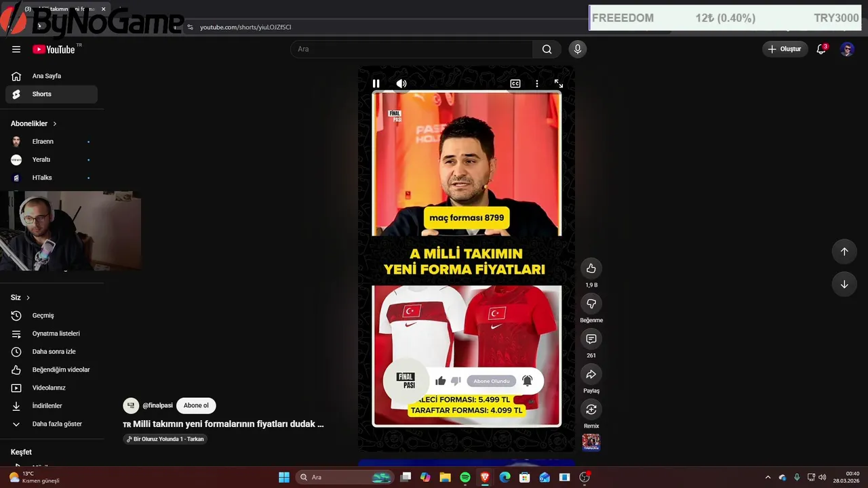868x488 pixels.
Task: Open the HTalks subscription channel
Action: pyautogui.click(x=52, y=178)
